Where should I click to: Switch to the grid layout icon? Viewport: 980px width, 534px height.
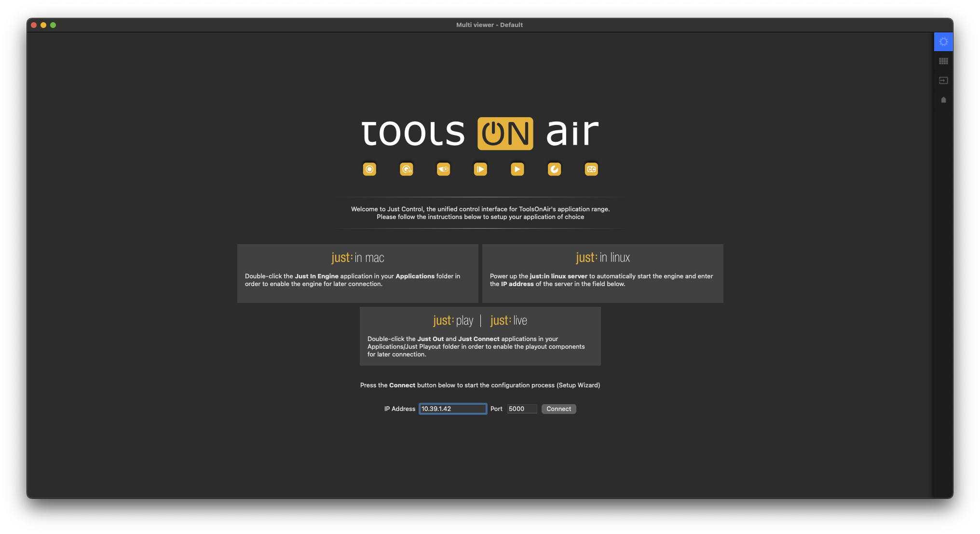click(943, 61)
